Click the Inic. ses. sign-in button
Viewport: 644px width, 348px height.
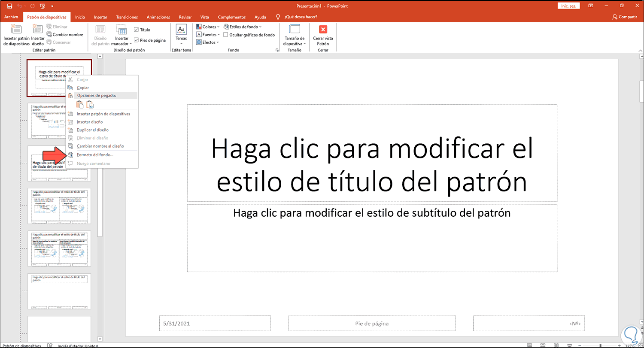(x=568, y=6)
